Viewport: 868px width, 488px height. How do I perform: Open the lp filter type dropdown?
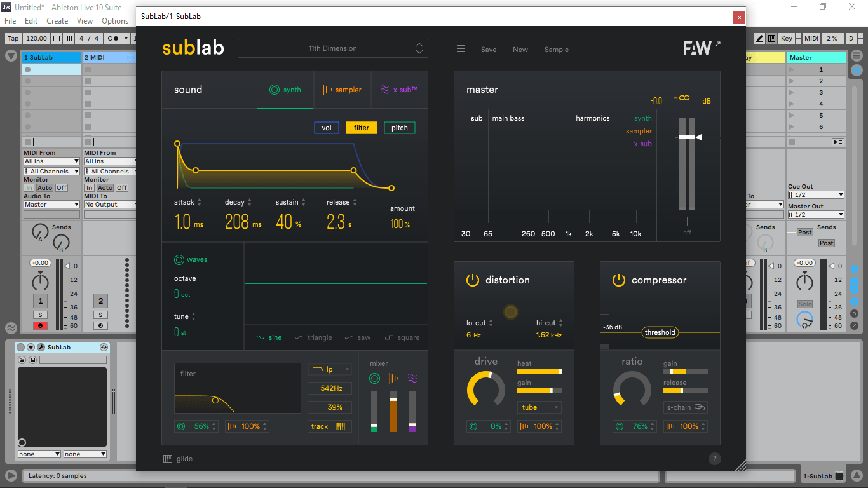329,369
